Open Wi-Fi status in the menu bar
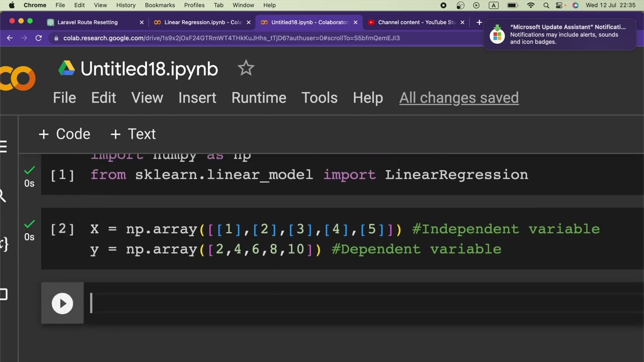The height and width of the screenshot is (362, 644). point(531,5)
